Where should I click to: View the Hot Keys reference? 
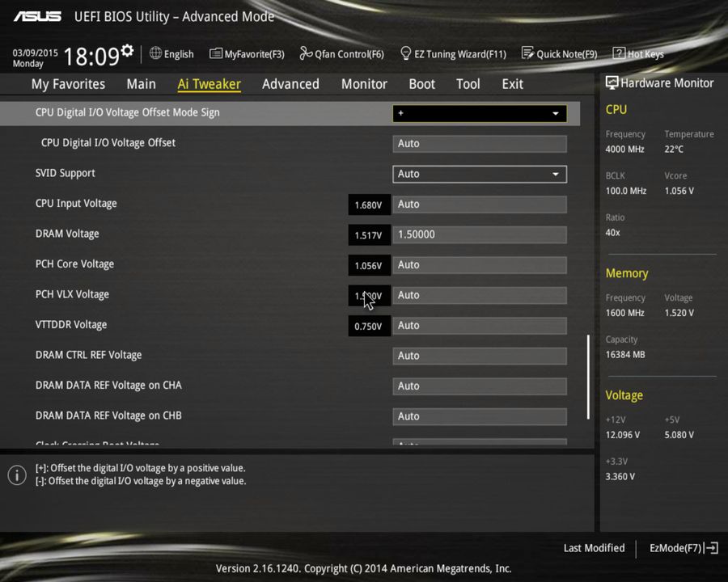638,53
